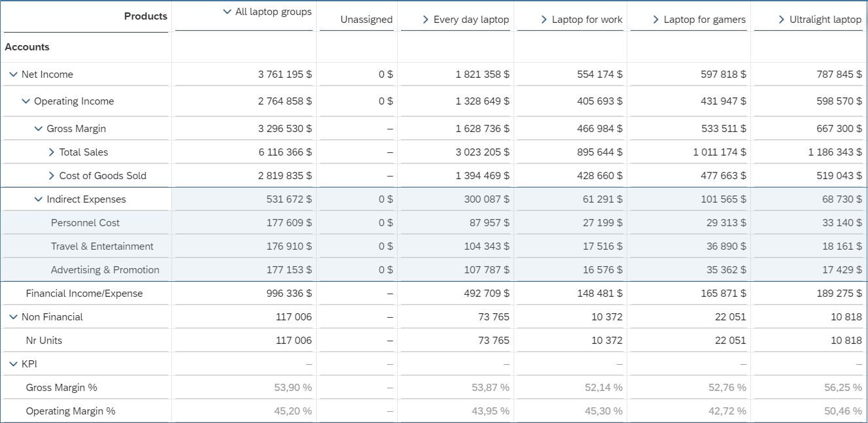Select the Financial Income/Expense row label

(x=84, y=294)
